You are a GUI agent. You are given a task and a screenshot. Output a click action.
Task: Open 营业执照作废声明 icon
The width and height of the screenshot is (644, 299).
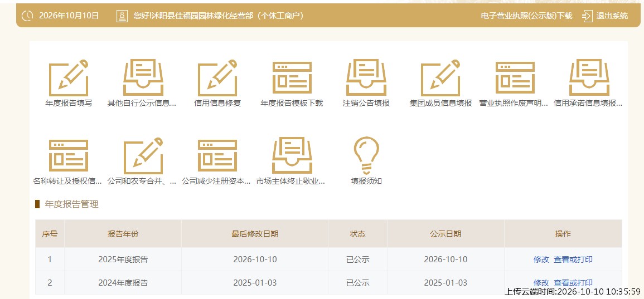(515, 78)
